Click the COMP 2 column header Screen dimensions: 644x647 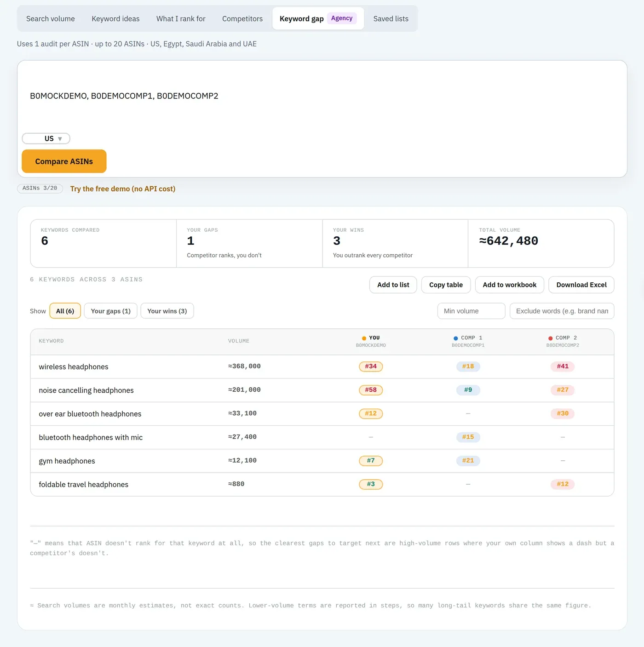pyautogui.click(x=563, y=341)
